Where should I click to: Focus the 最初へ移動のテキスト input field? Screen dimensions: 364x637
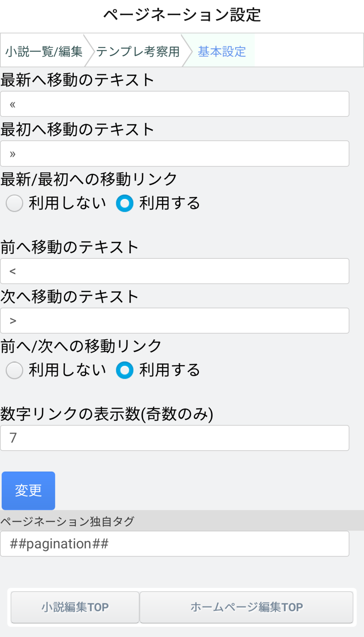click(x=174, y=154)
